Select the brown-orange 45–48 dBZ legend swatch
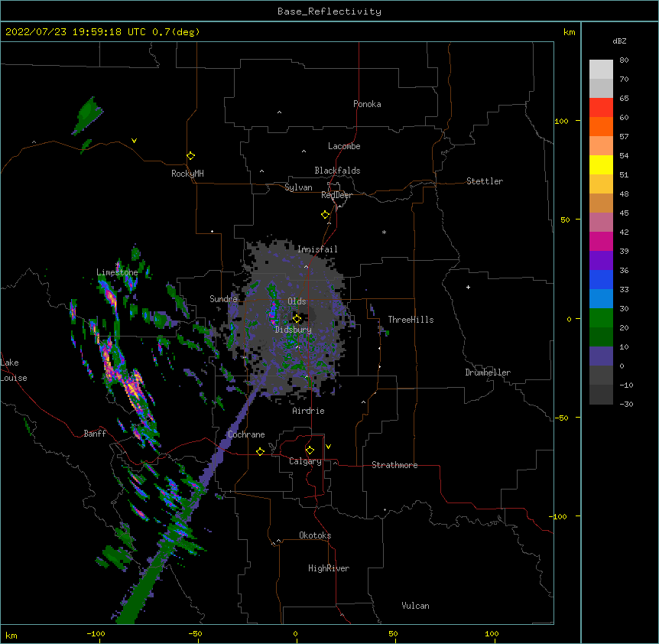Screen dimensions: 659x644 point(601,203)
